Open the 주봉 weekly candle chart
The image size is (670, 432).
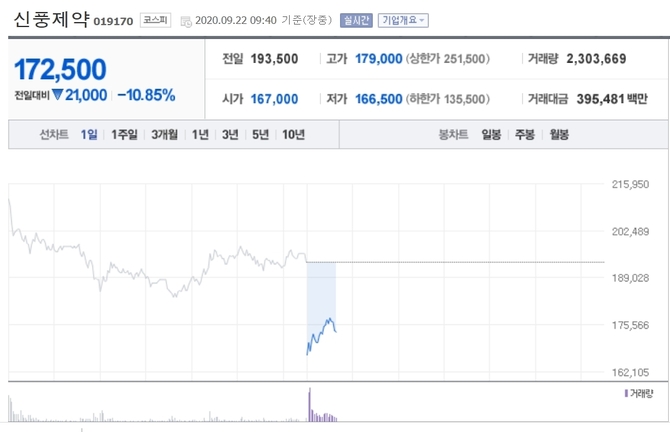(525, 135)
